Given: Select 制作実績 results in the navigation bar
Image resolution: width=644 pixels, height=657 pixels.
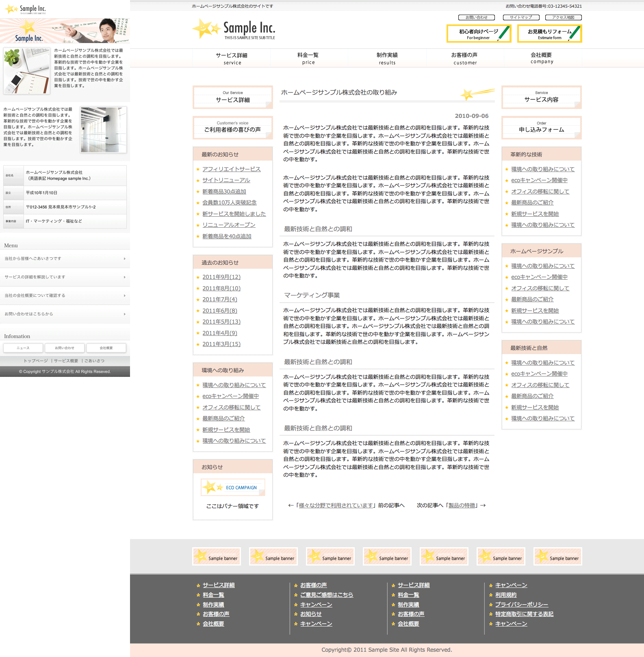Looking at the screenshot, I should pyautogui.click(x=387, y=58).
